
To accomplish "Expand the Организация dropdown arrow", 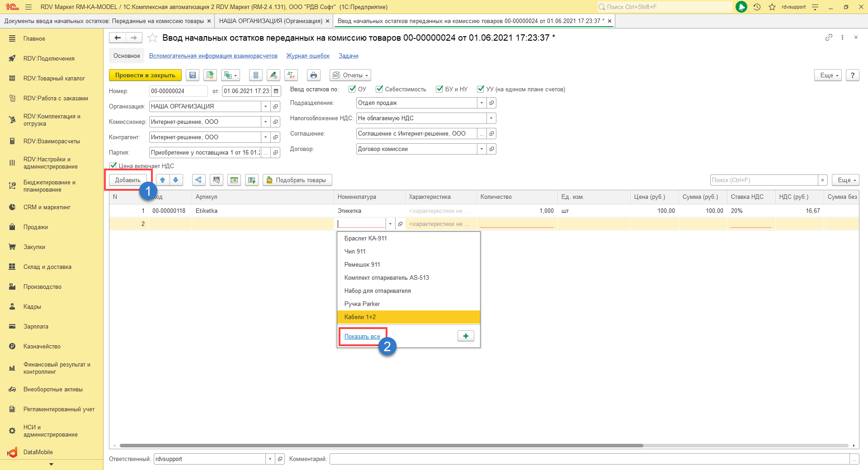I will pos(265,107).
